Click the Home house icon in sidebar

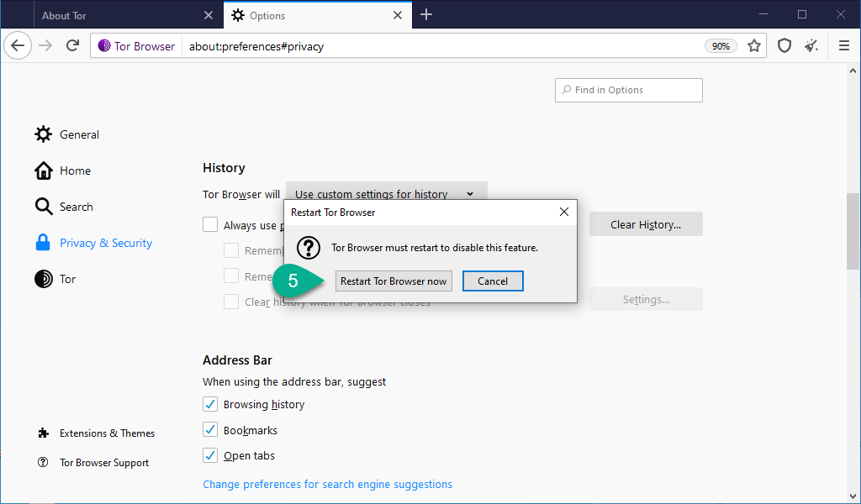(44, 171)
